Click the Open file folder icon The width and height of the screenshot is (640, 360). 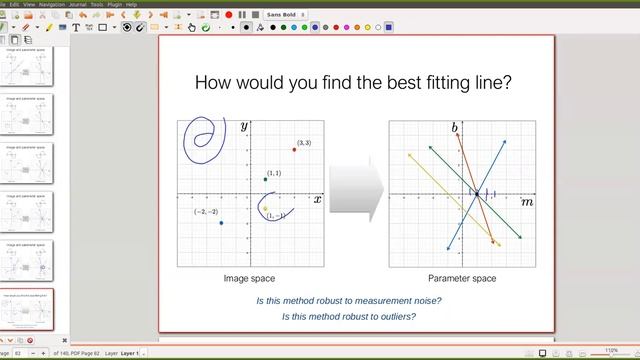click(x=28, y=15)
